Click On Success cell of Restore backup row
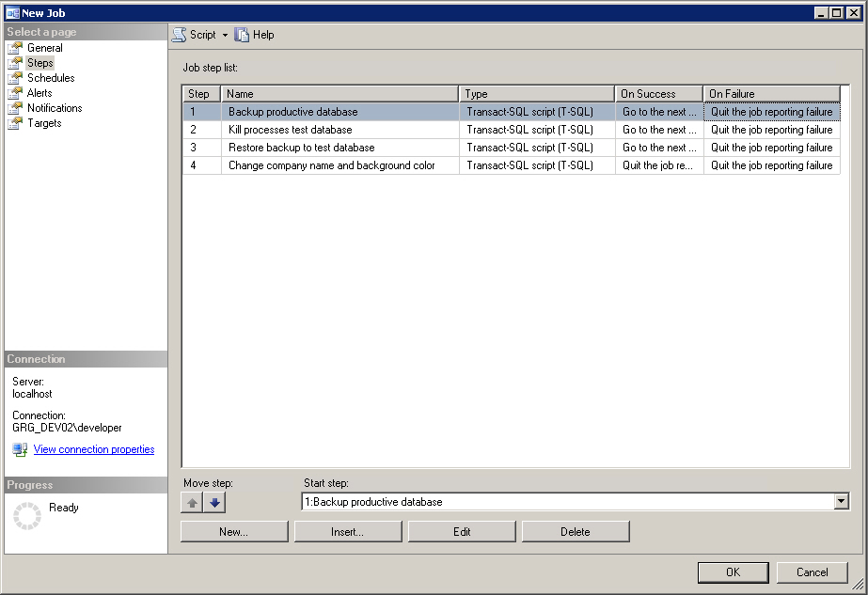868x595 pixels. click(659, 148)
